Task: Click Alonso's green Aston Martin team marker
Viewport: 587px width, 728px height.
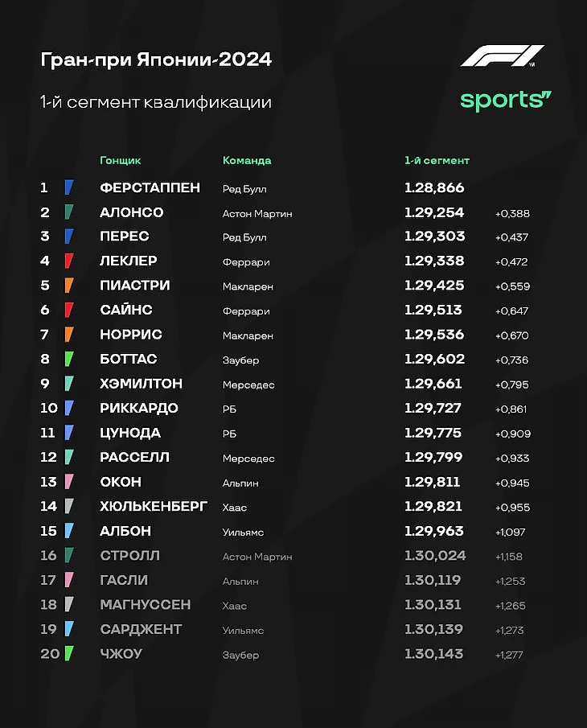Action: coord(69,212)
